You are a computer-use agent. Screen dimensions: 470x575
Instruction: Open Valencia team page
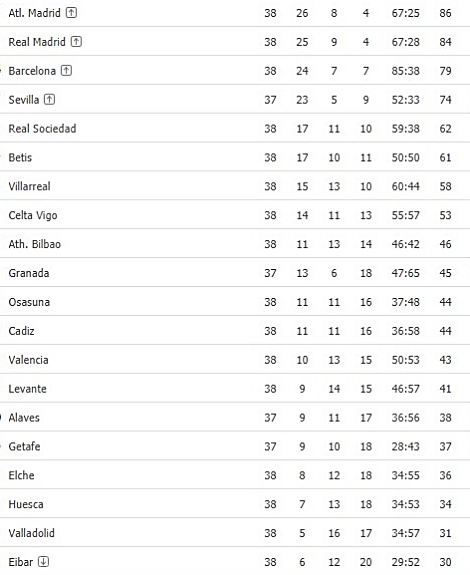coord(28,360)
